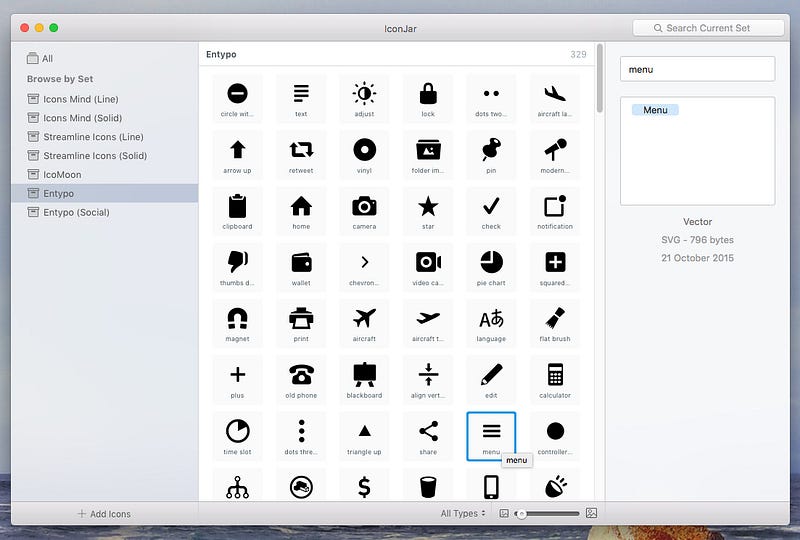Select the calculator icon

pyautogui.click(x=555, y=380)
